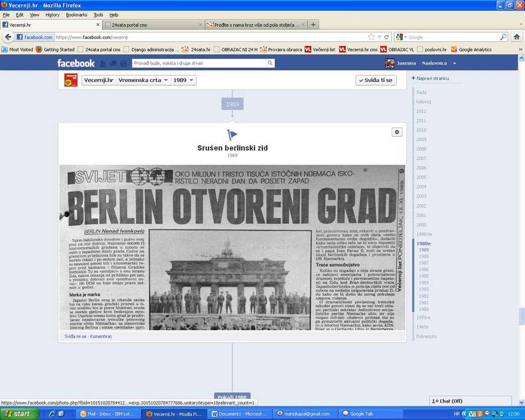525x420 pixels.
Task: Open Facebook friend requests icon
Action: point(103,63)
